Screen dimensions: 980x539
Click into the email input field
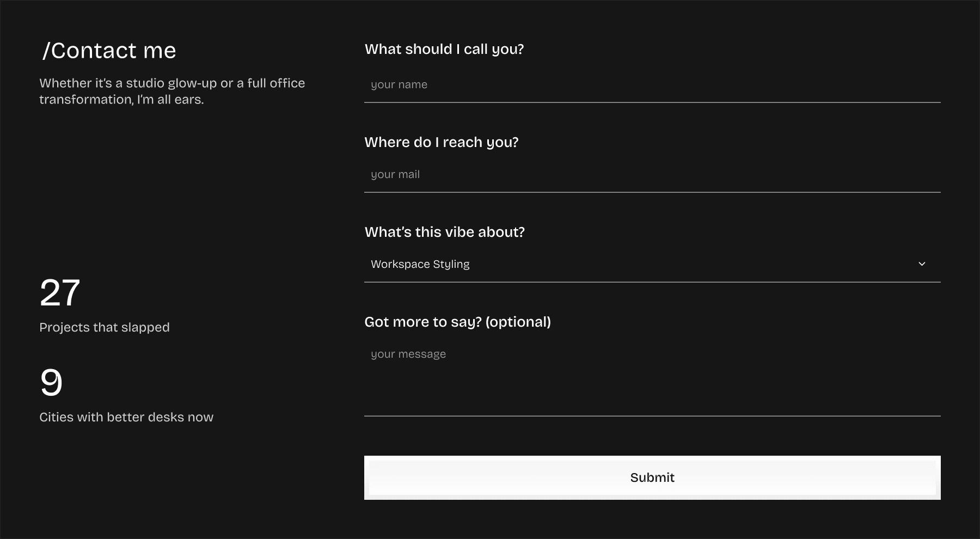point(652,175)
